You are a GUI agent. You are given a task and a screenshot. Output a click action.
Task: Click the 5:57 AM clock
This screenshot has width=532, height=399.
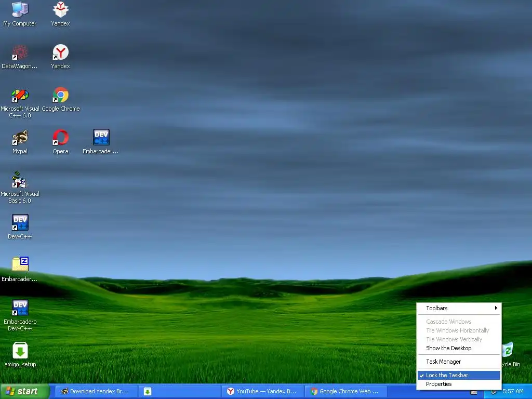[513, 392]
